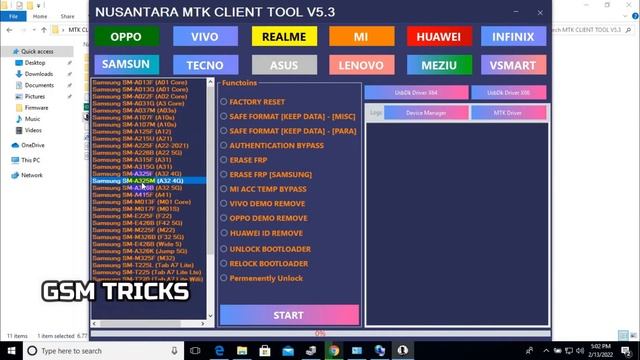Viewport: 640px width, 360px height.
Task: Choose the UNLOCK BOOTLOADER option
Action: click(265, 249)
